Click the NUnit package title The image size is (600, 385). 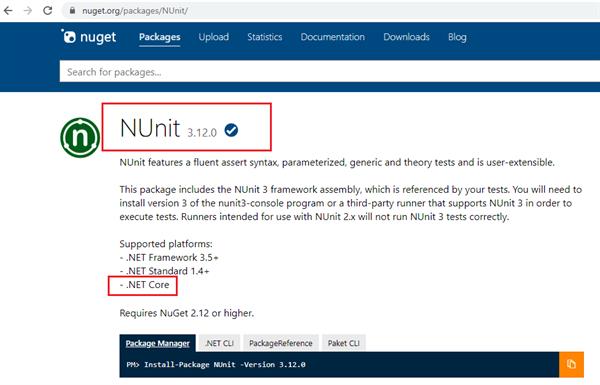click(x=150, y=128)
